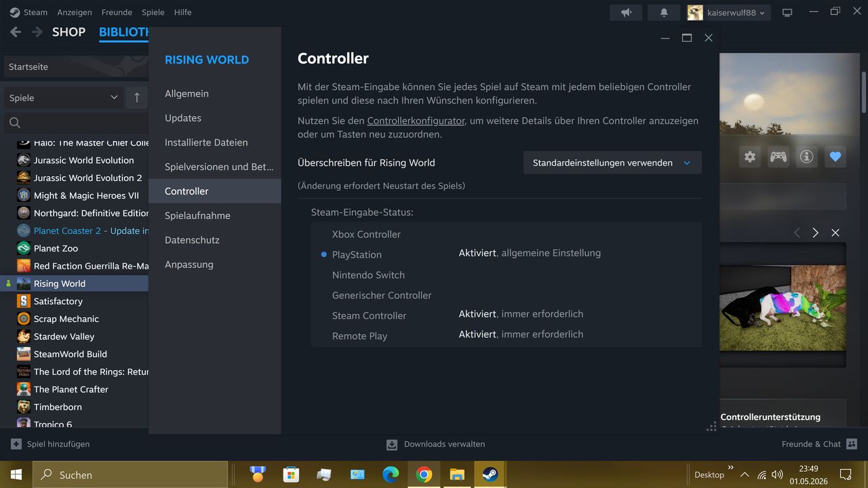This screenshot has height=488, width=868.
Task: Open the Spielaufnahme section
Action: (x=214, y=216)
